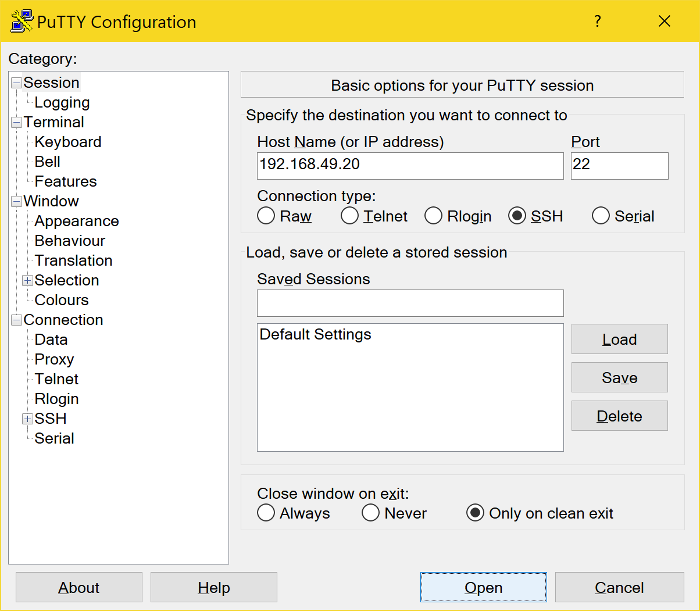Click the PuTTY icon in the title bar

(19, 21)
